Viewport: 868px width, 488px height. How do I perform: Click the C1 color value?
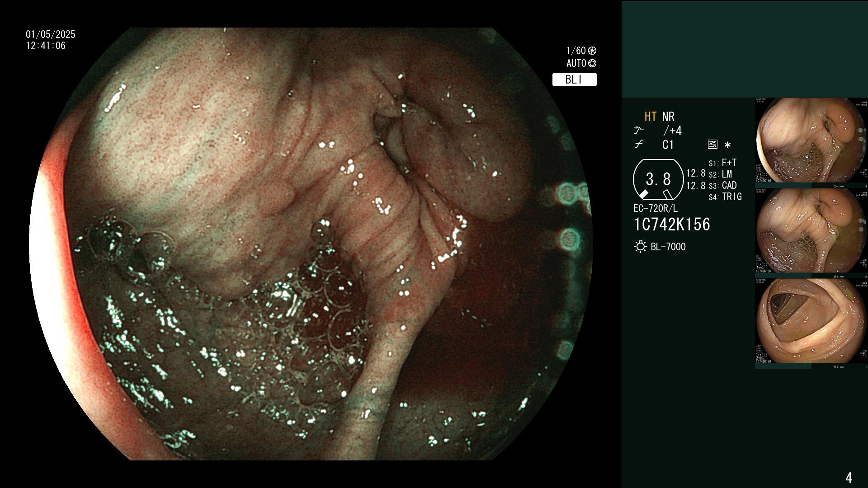click(x=668, y=145)
